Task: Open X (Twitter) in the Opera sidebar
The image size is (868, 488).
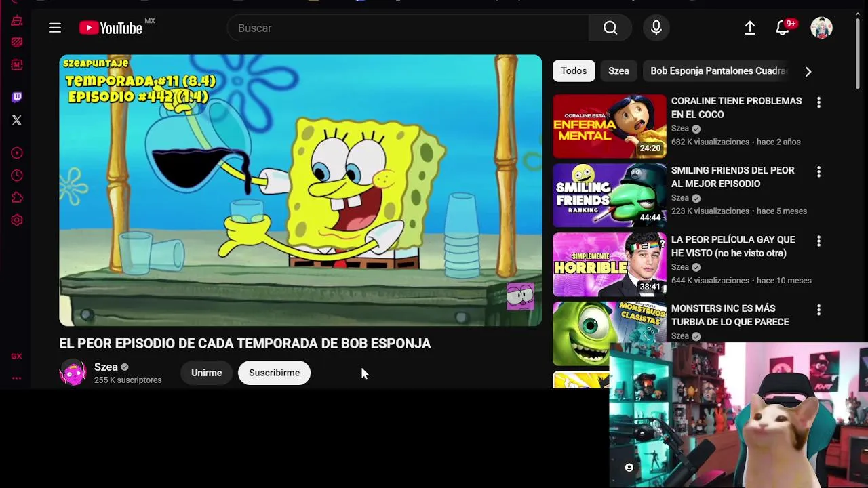Action: coord(17,120)
